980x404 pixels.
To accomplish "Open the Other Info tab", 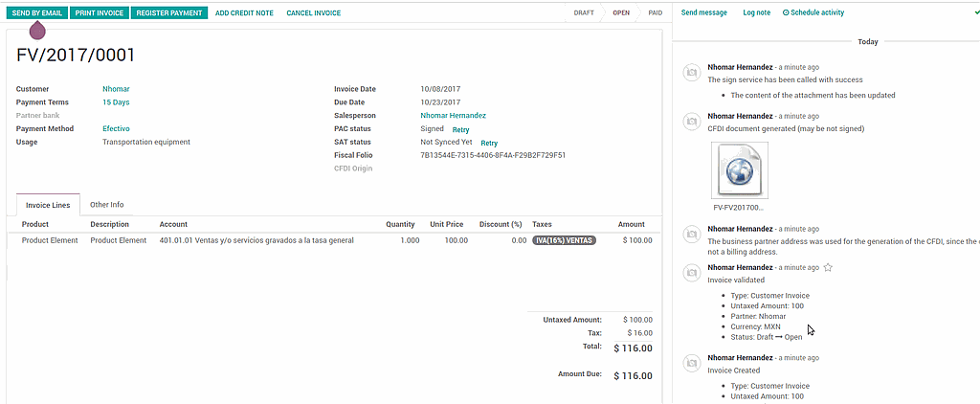I will (106, 205).
